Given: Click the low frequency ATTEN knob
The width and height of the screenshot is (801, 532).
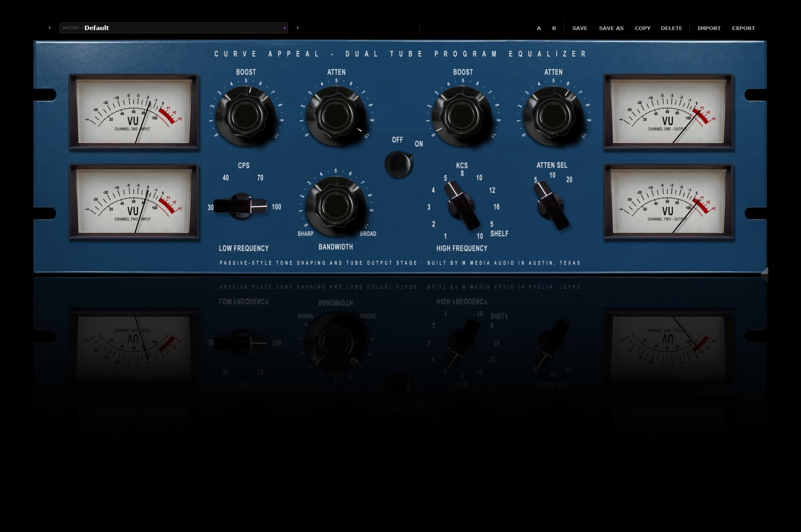Looking at the screenshot, I should pos(336,115).
